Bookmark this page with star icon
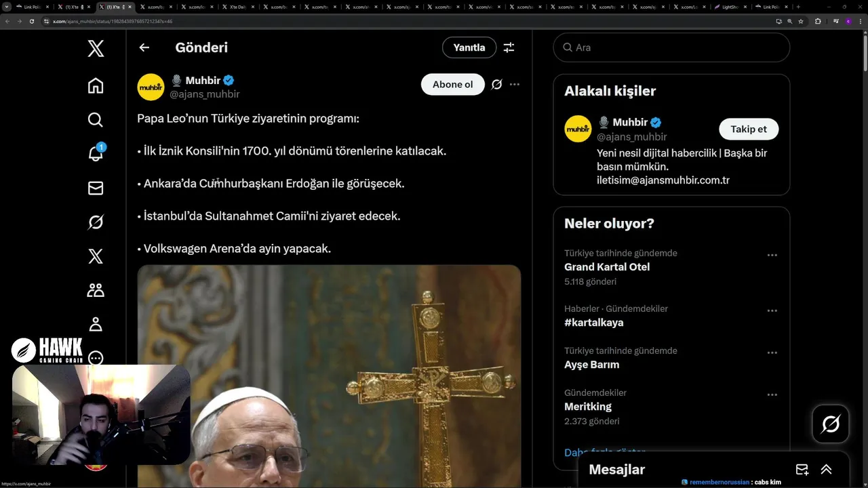868x488 pixels. click(x=801, y=21)
